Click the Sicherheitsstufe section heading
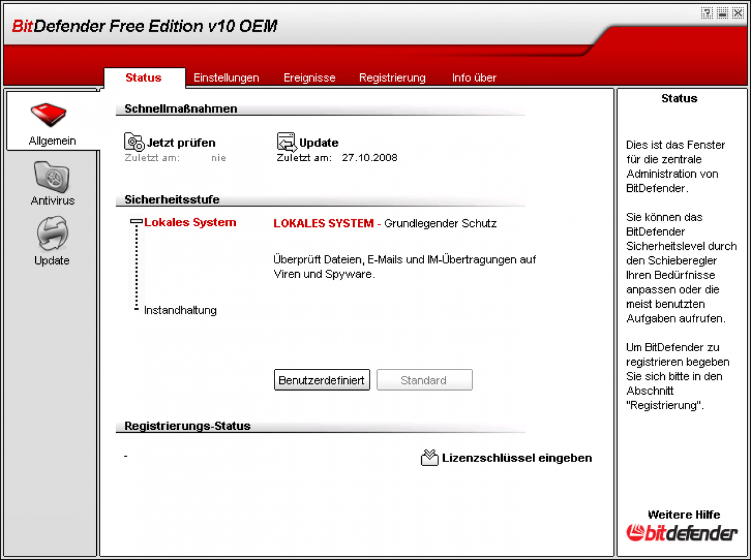This screenshot has height=560, width=751. (x=172, y=199)
